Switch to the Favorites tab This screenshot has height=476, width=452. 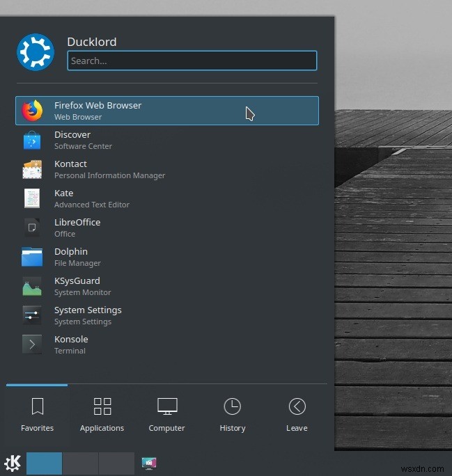tap(37, 415)
